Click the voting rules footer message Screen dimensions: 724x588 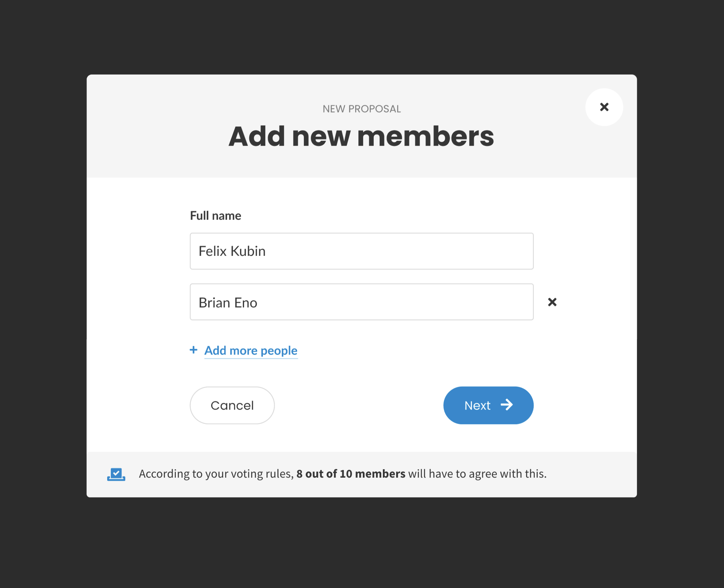(343, 474)
